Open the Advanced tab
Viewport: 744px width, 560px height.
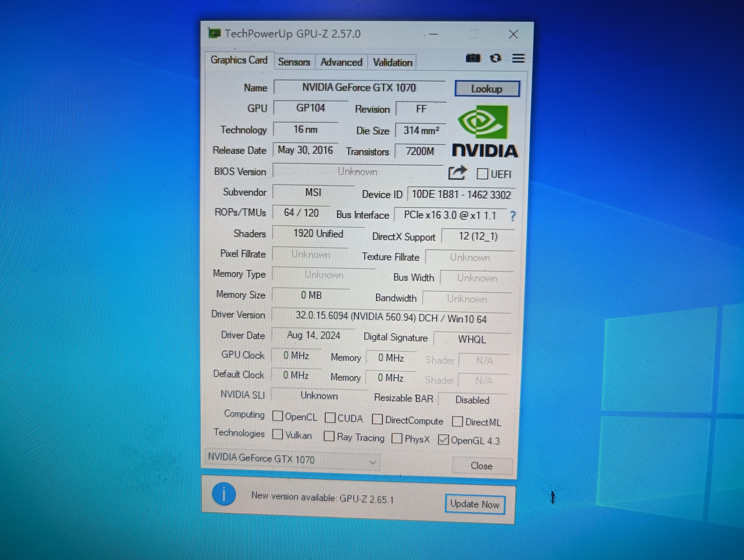[341, 62]
